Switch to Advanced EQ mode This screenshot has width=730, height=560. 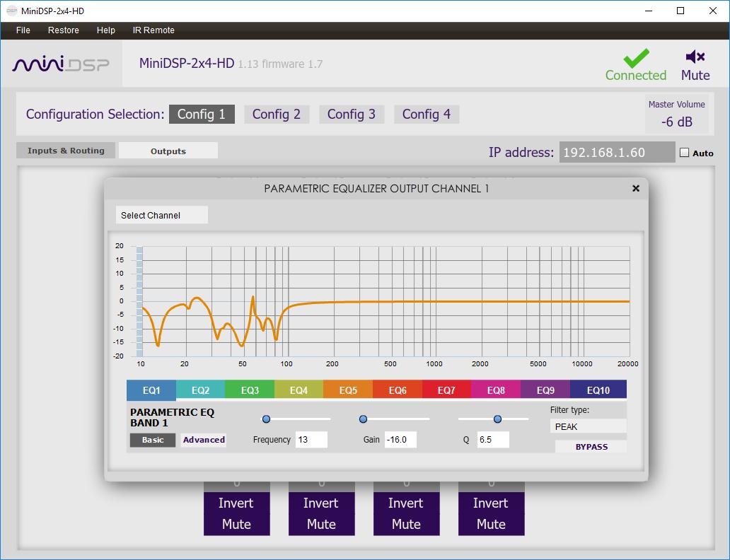click(204, 440)
